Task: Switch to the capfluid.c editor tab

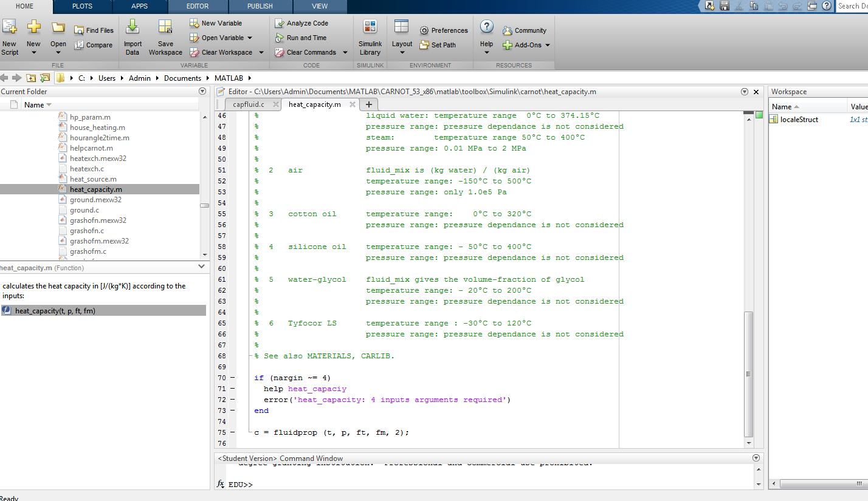Action: tap(248, 104)
